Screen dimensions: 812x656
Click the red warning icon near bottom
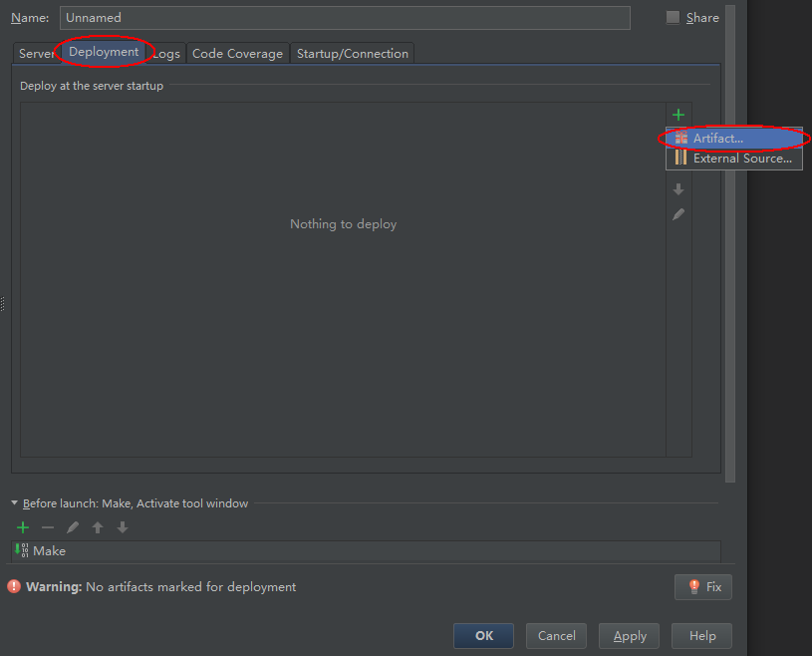click(x=11, y=587)
